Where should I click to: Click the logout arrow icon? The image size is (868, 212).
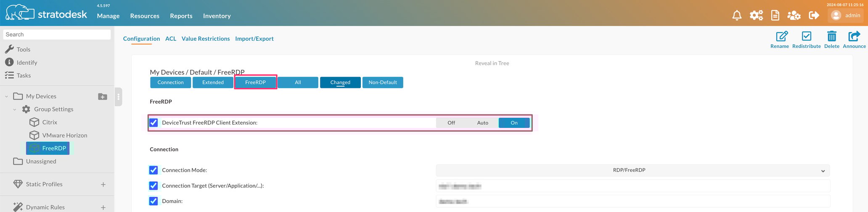click(x=814, y=16)
